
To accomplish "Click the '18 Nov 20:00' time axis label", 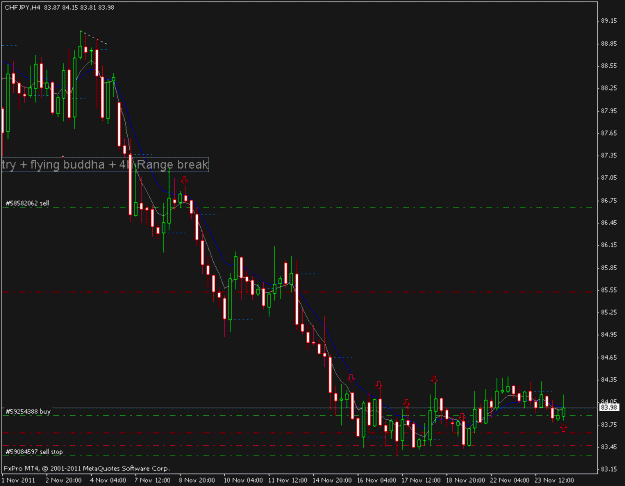I will 466,480.
